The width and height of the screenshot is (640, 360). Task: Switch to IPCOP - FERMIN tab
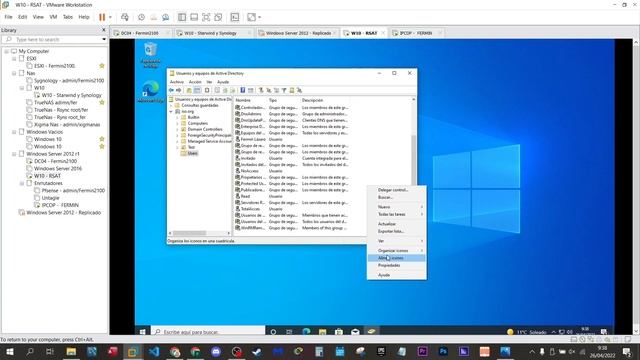pos(416,33)
